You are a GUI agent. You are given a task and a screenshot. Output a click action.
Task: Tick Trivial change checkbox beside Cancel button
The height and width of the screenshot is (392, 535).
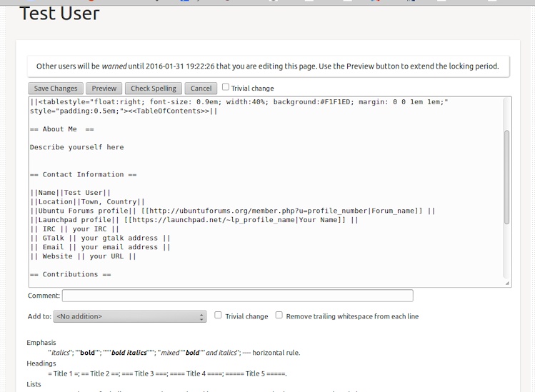tap(226, 87)
